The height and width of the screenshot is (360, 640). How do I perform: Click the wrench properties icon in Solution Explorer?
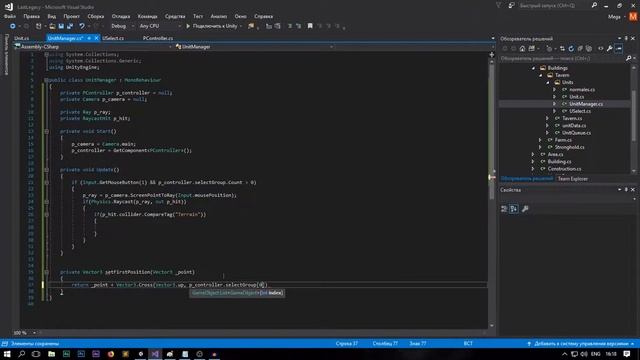tap(609, 49)
